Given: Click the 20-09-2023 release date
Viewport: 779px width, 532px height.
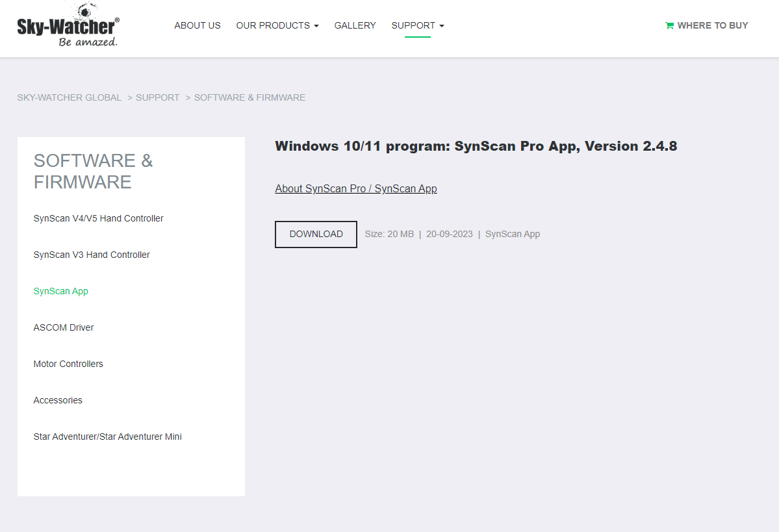Looking at the screenshot, I should click(x=449, y=234).
